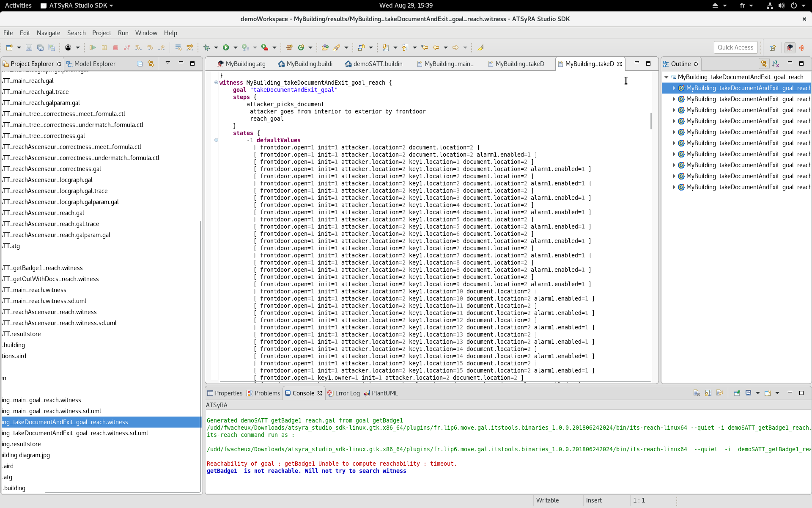Switch to the MyBuilding.atg editor tab
This screenshot has height=508, width=812.
click(241, 64)
